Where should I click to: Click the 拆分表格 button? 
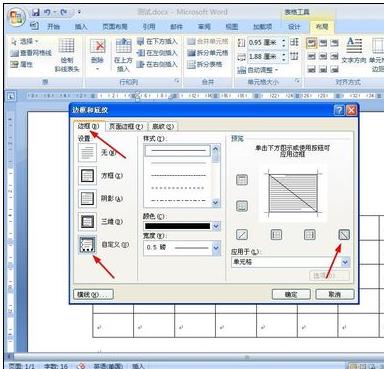(204, 64)
